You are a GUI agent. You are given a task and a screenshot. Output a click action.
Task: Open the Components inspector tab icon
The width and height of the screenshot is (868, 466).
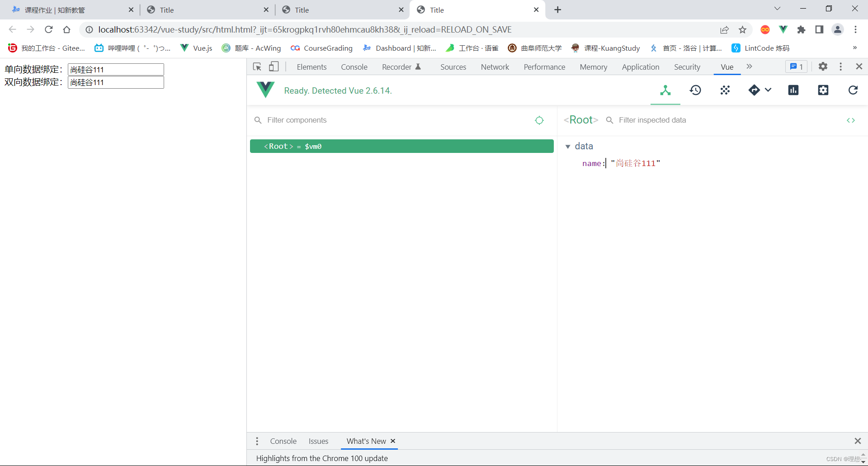click(x=665, y=90)
